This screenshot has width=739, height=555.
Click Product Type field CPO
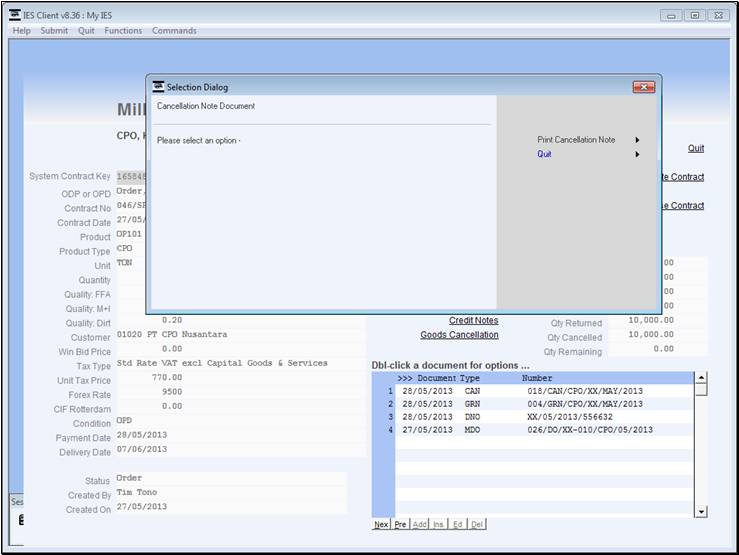[131, 248]
